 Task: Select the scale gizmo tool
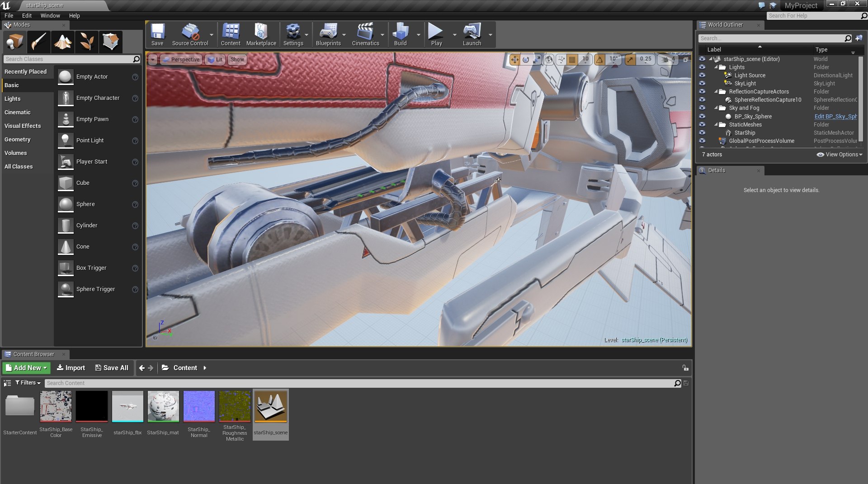[536, 59]
